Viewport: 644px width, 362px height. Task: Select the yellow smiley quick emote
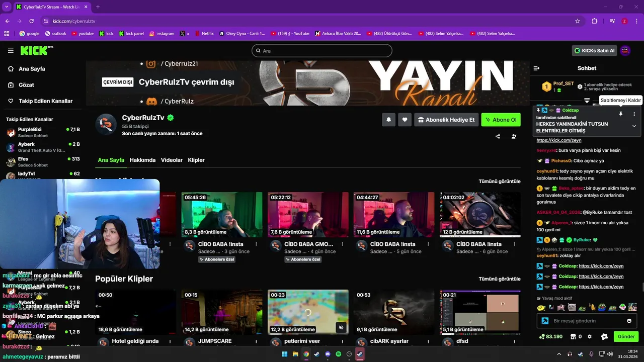(x=541, y=307)
